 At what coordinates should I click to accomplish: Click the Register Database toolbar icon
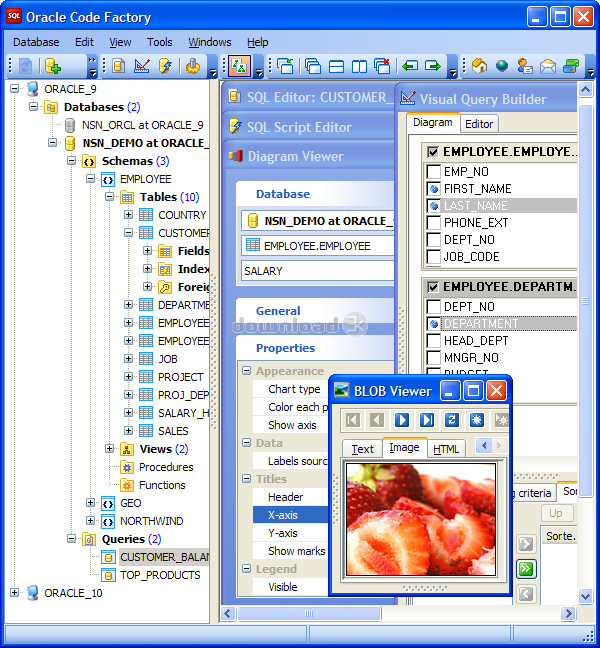pyautogui.click(x=52, y=66)
